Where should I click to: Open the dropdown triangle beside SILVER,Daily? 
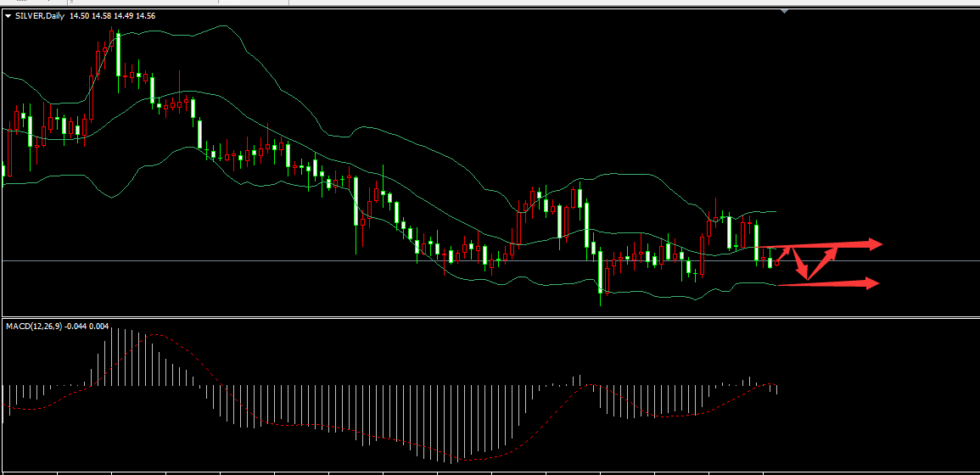pos(8,15)
